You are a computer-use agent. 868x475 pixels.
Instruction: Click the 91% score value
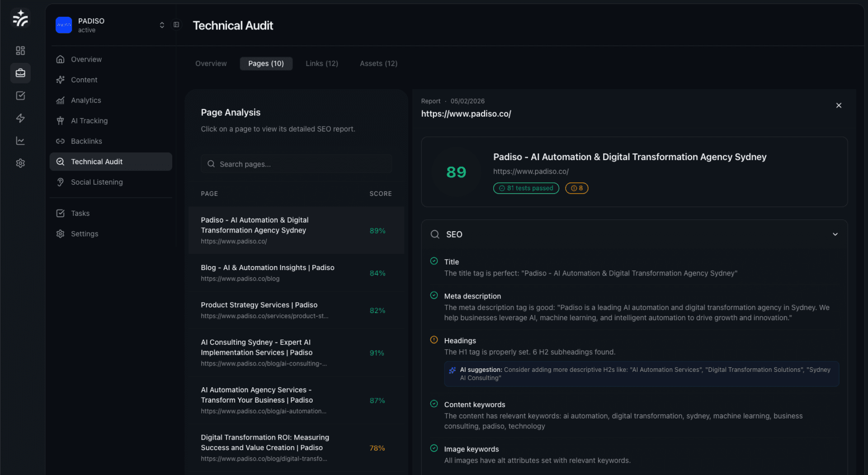(377, 353)
